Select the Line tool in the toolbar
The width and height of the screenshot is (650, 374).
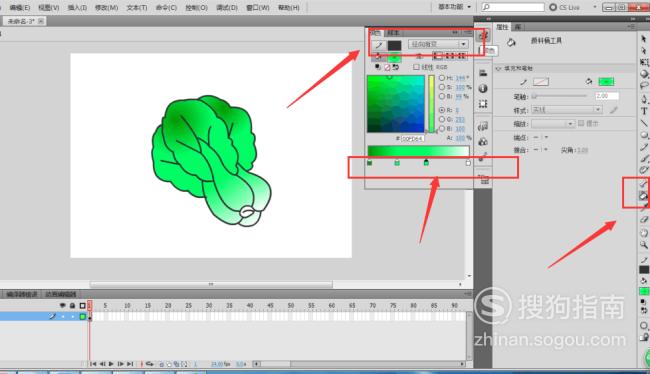644,123
